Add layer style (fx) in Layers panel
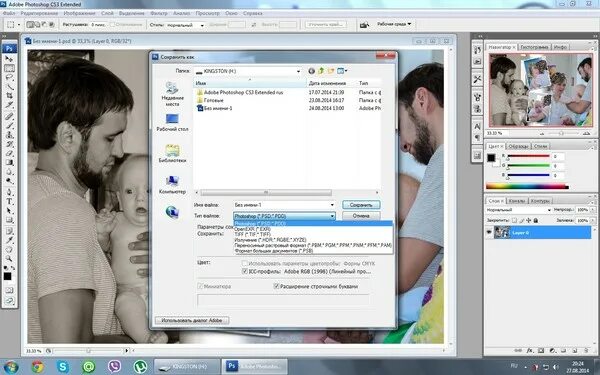This screenshot has width=600, height=375. [x=530, y=350]
